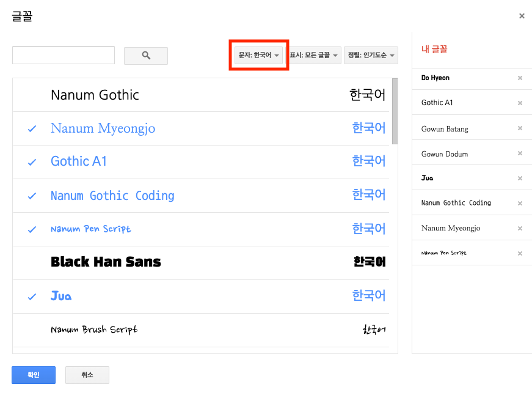The width and height of the screenshot is (532, 395).
Task: Uncheck the Nanum Myeongjo font checkmark
Action: [32, 129]
